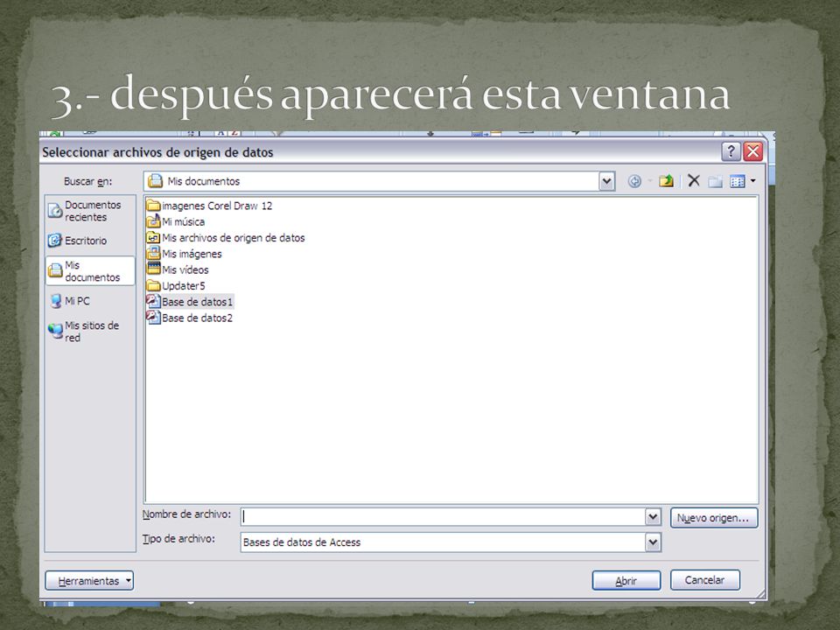Click the Mis documentos location combo box
This screenshot has width=840, height=630.
tap(379, 182)
